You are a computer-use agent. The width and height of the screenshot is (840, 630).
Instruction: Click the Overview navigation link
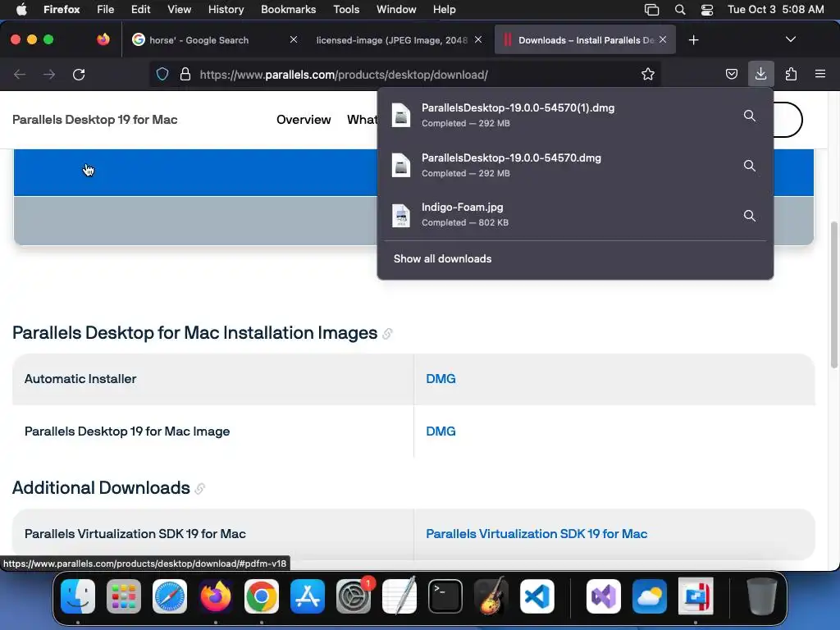point(304,120)
